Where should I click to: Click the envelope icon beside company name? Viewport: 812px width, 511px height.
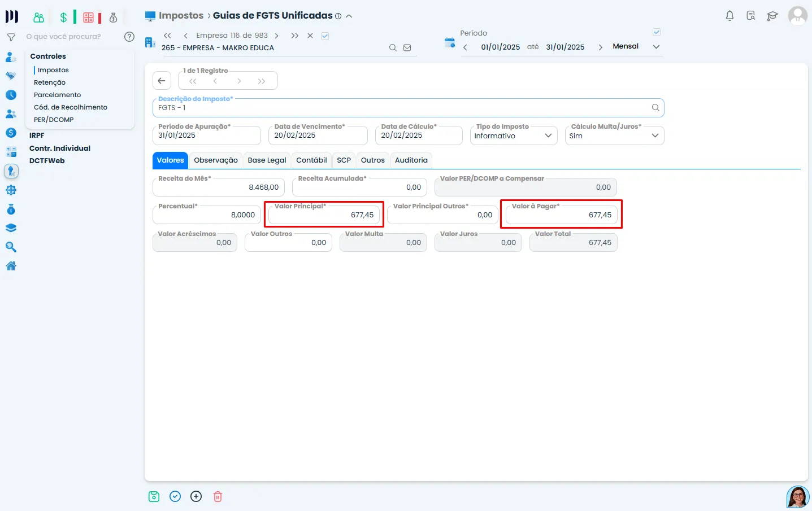pos(407,48)
